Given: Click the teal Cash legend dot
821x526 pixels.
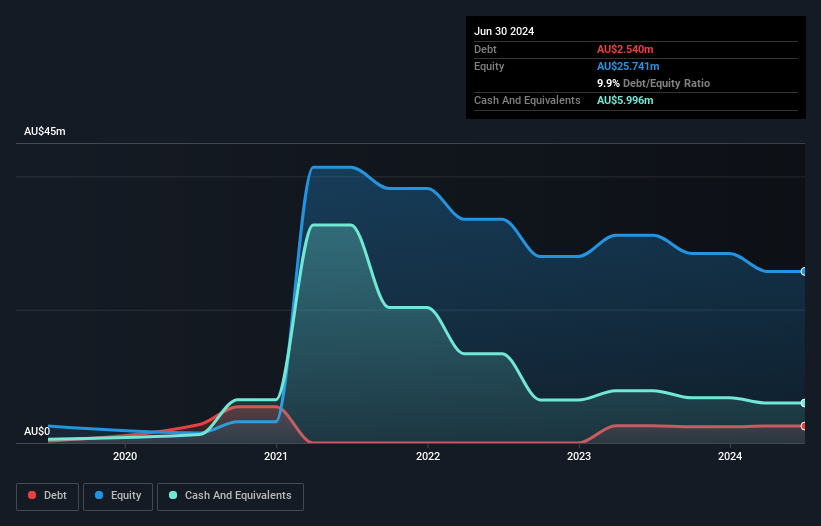Looking at the screenshot, I should point(173,495).
